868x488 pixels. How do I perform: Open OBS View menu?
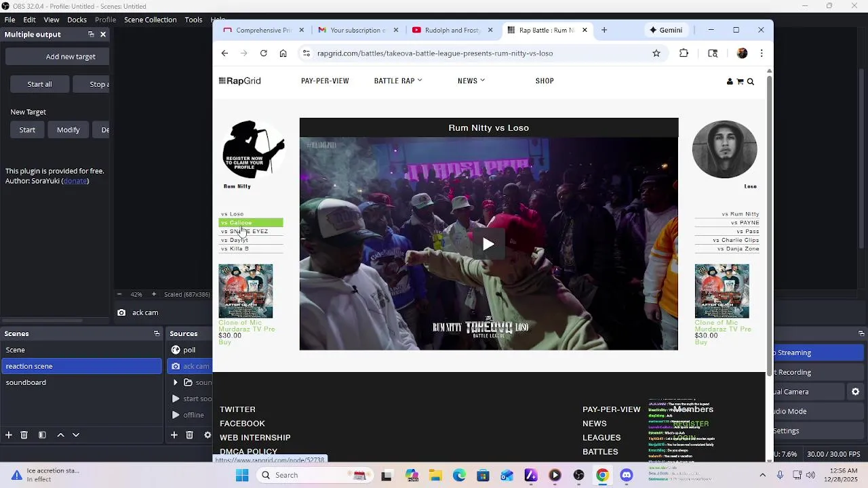(52, 20)
